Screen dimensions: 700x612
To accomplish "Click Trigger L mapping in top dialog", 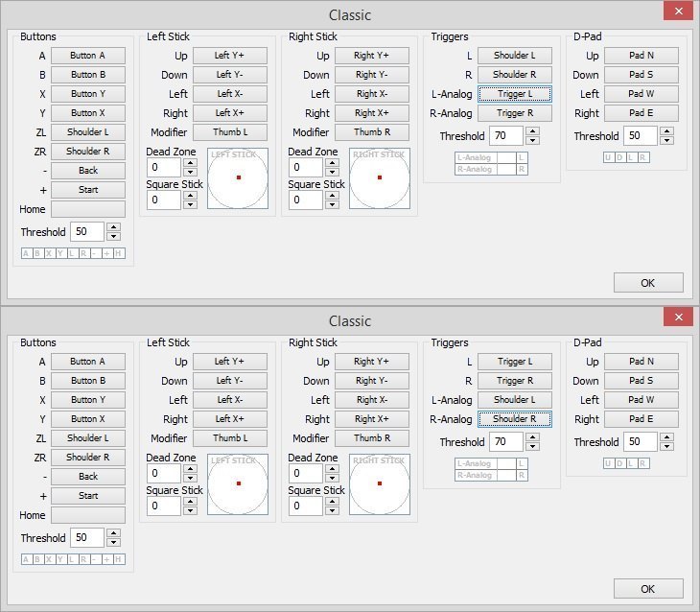I will (515, 94).
